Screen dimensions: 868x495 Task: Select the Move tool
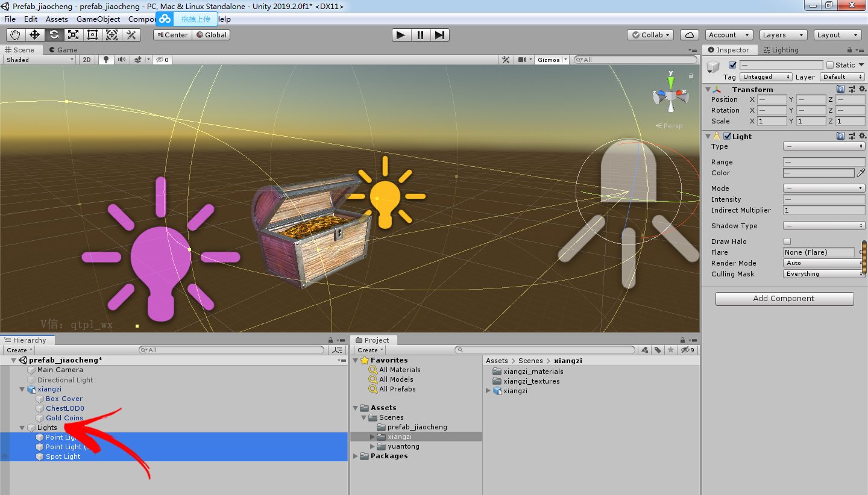(x=34, y=34)
